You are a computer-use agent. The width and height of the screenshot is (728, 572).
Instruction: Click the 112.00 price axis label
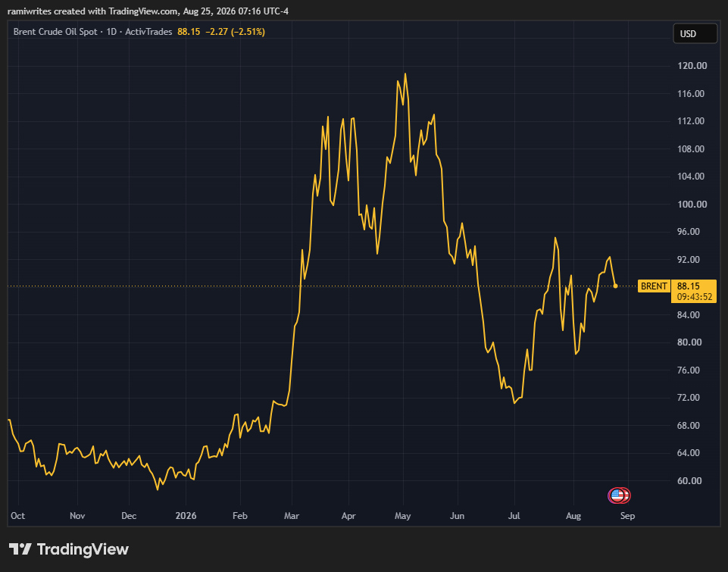point(691,120)
